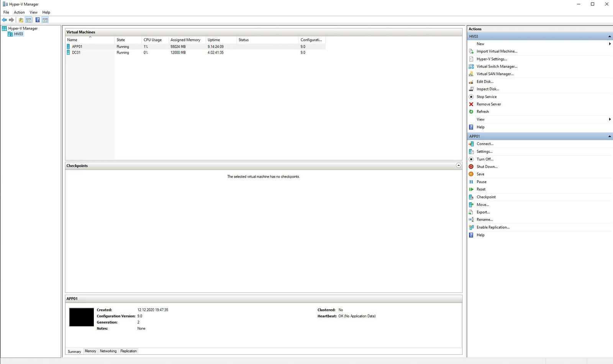Collapse the APP01 actions section

610,136
